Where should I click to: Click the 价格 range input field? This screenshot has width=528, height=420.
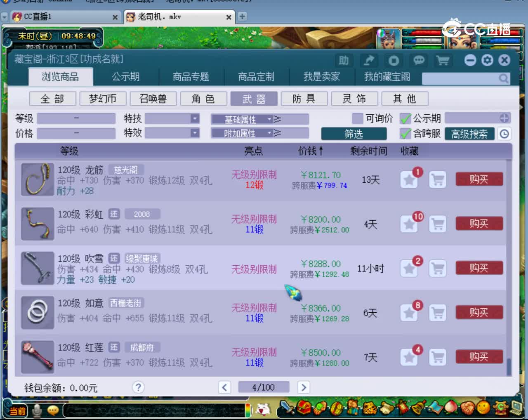[x=76, y=133]
